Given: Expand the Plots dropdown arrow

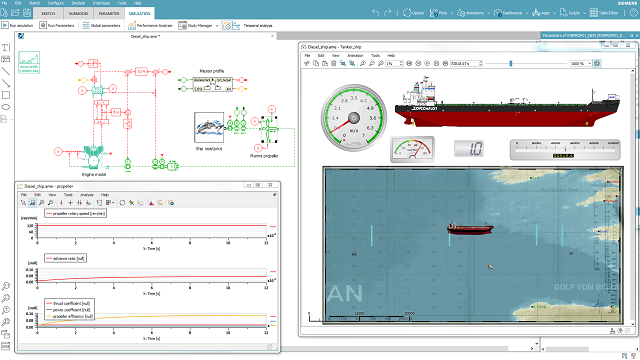Looking at the screenshot, I should click(452, 13).
